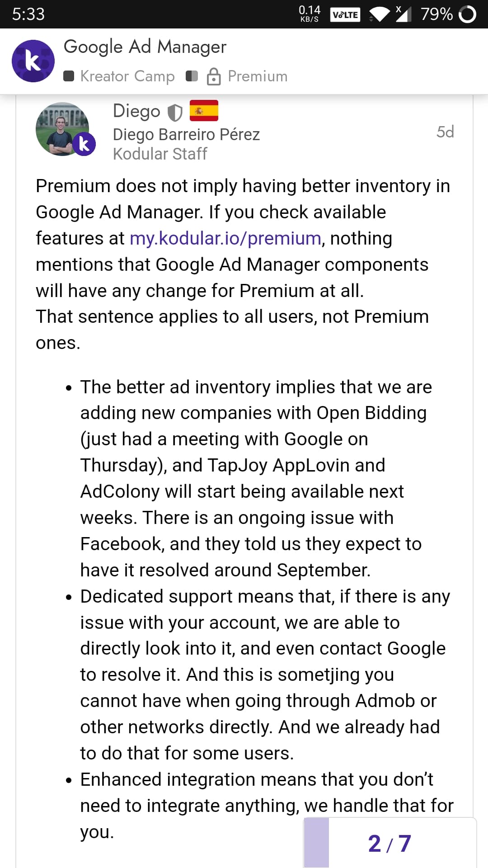This screenshot has width=488, height=868.
Task: Tap the Kodular Staff user title
Action: pos(160,154)
